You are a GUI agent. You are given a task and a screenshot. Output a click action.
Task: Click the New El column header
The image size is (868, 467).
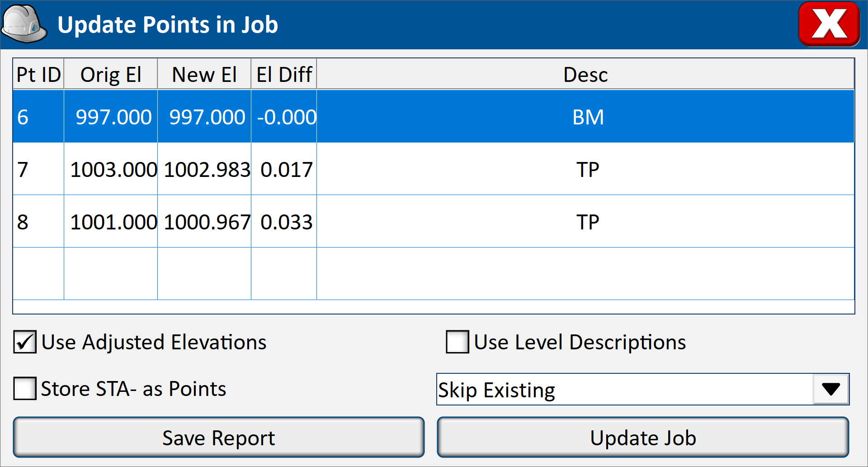(204, 74)
